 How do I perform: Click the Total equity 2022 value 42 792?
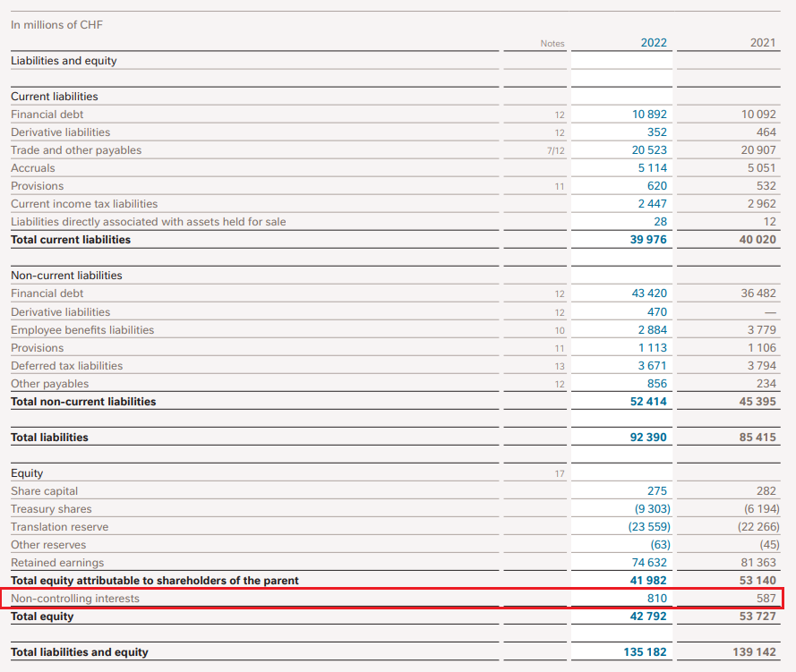pos(648,617)
